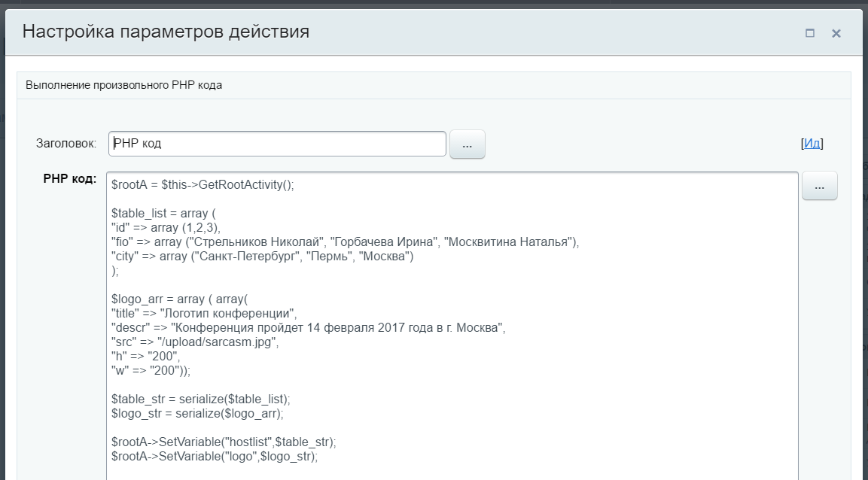
Task: Open the ellipsis button beside PHP code area
Action: 819,186
